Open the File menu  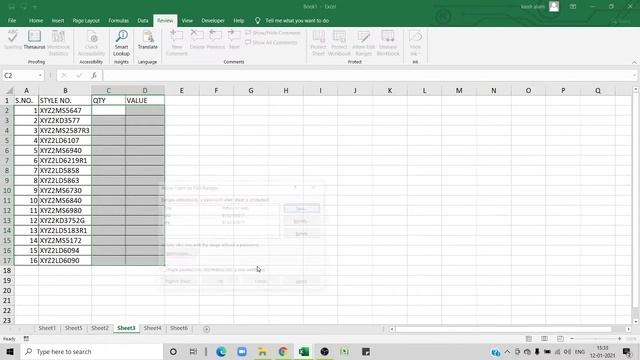(x=12, y=20)
